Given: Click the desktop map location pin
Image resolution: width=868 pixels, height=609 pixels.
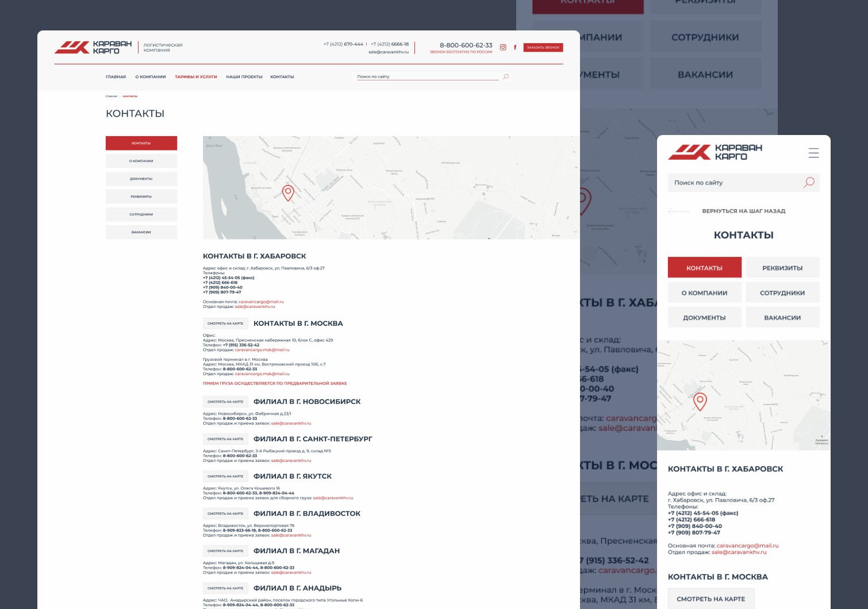Looking at the screenshot, I should click(288, 192).
